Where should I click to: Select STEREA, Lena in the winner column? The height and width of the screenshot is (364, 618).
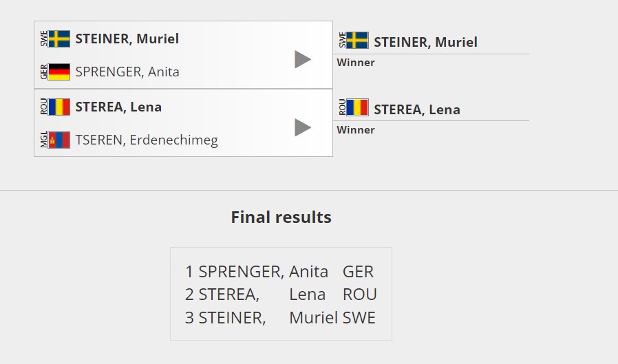tap(417, 109)
